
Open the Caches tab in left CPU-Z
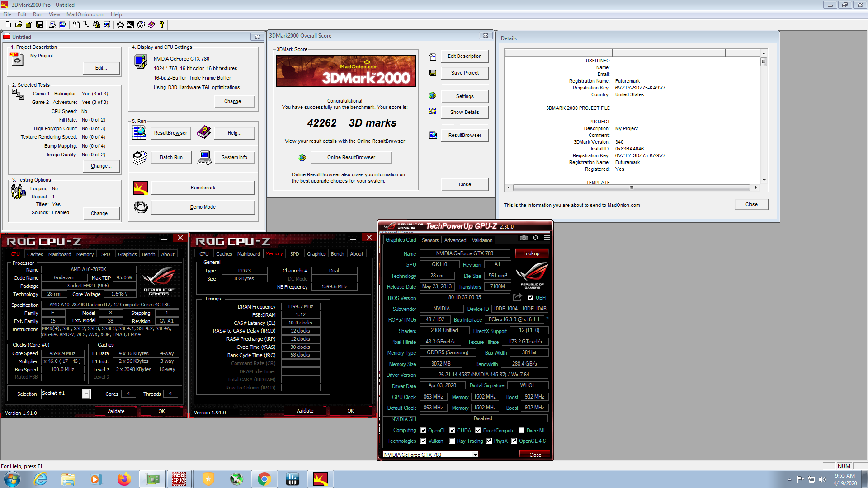[x=35, y=254]
